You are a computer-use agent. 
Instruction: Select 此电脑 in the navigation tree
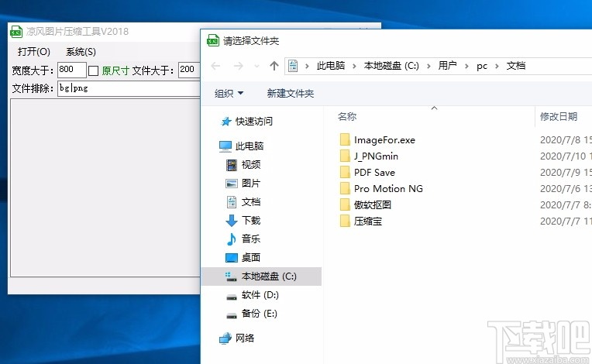(242, 146)
